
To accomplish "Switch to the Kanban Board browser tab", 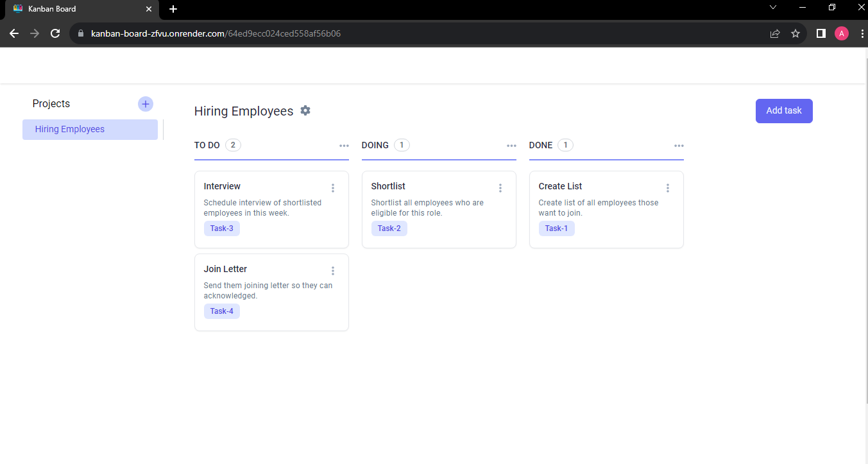I will (x=77, y=9).
